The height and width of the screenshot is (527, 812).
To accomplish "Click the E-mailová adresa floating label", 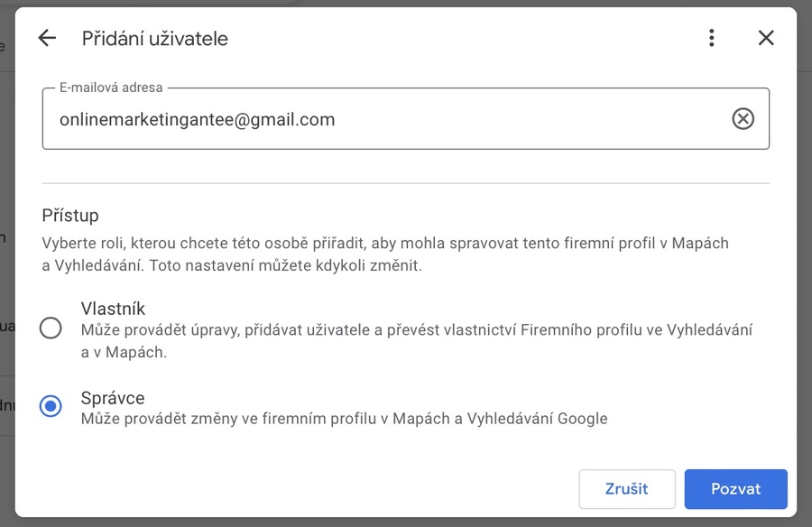I will pos(111,88).
